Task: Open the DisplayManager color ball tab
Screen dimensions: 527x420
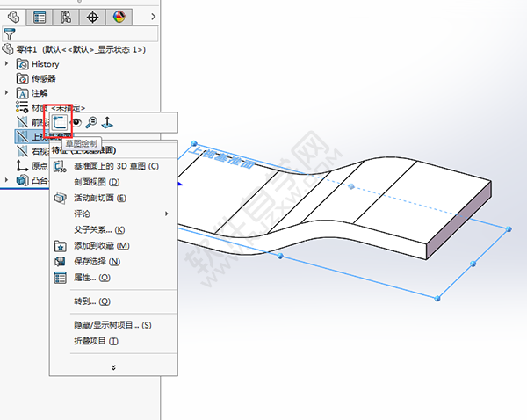Action: pos(120,16)
